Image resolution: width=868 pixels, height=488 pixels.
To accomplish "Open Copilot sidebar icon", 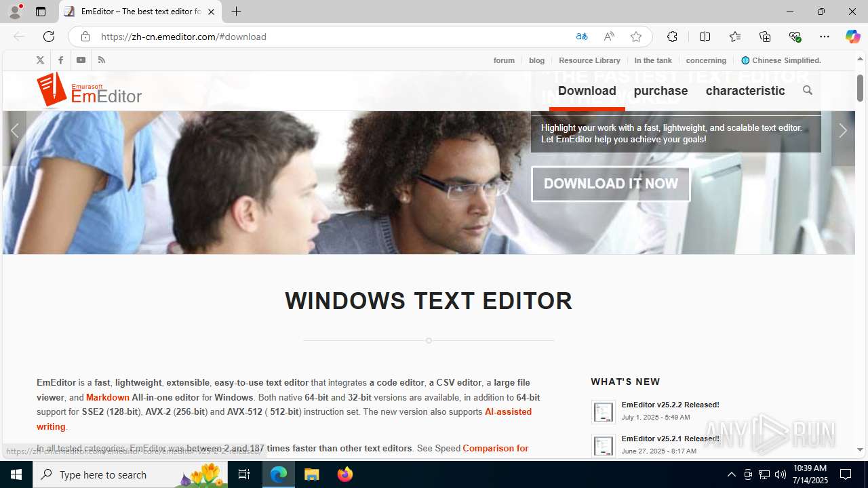I will [852, 37].
